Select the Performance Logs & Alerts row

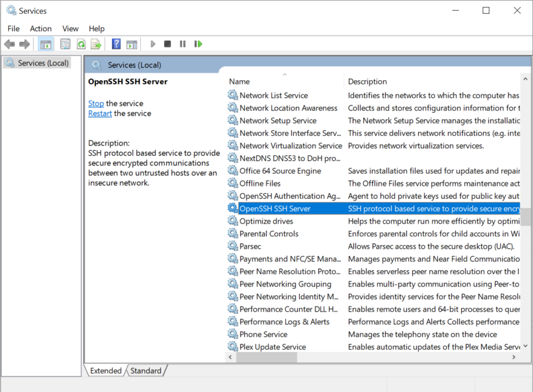tap(373, 322)
